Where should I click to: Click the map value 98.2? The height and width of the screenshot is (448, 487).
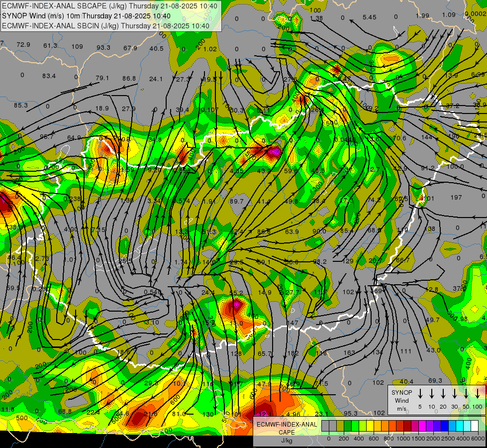click(320, 262)
